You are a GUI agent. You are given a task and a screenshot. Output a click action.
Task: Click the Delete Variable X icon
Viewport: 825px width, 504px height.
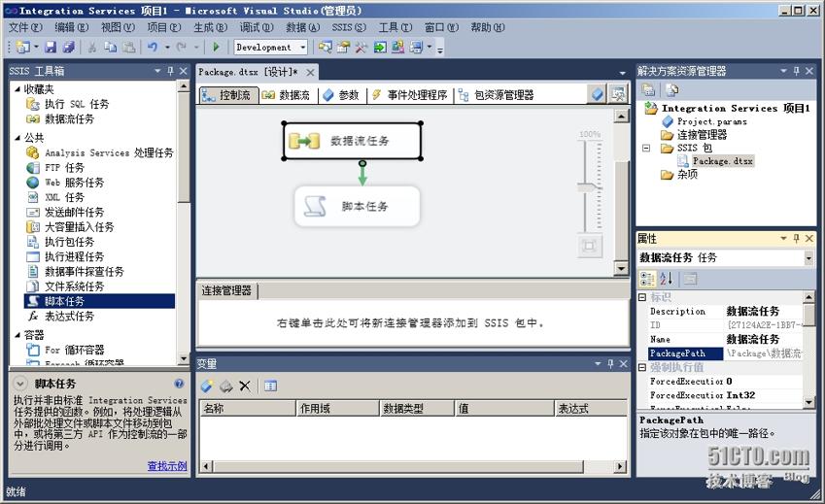245,386
